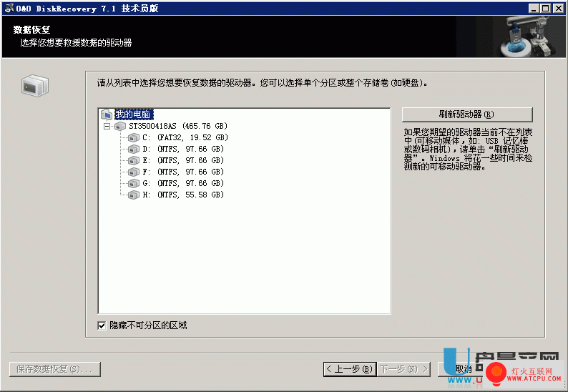The image size is (568, 392).
Task: Select the 我的电脑 tree label
Action: [134, 114]
